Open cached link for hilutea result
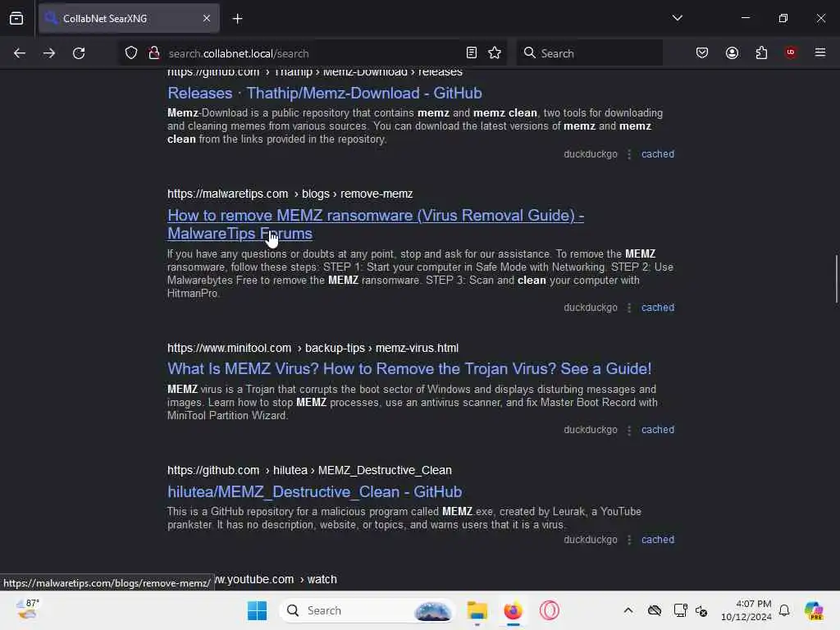Image resolution: width=840 pixels, height=630 pixels. tap(658, 540)
